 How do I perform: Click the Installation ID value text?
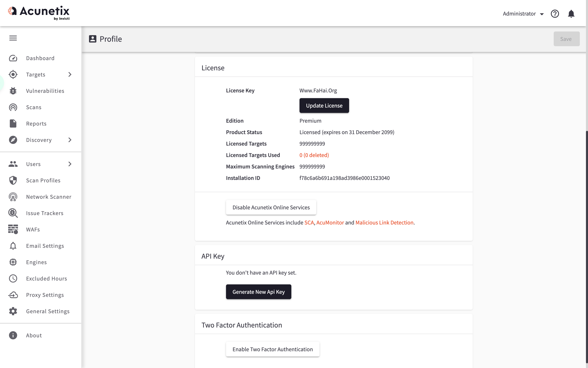tap(344, 178)
